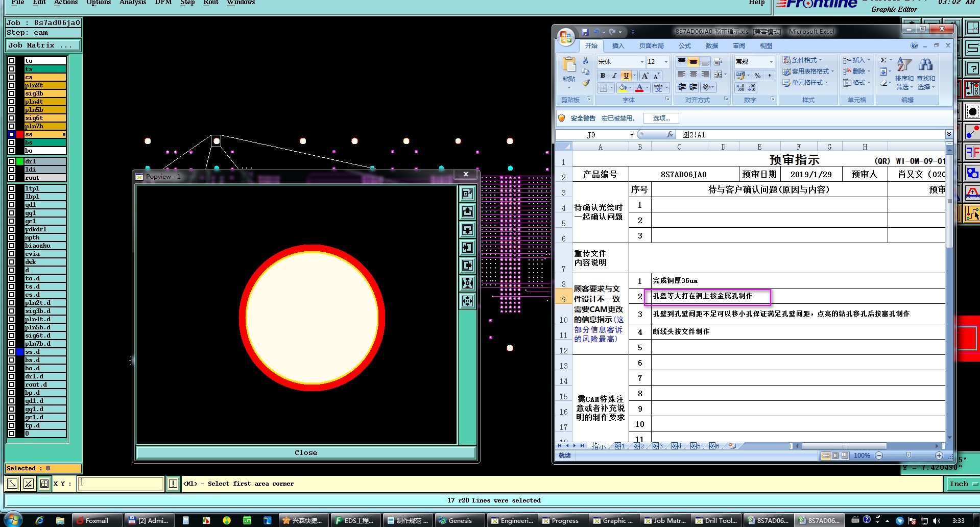Click the percent style icon
This screenshot has width=980, height=527.
pos(757,76)
